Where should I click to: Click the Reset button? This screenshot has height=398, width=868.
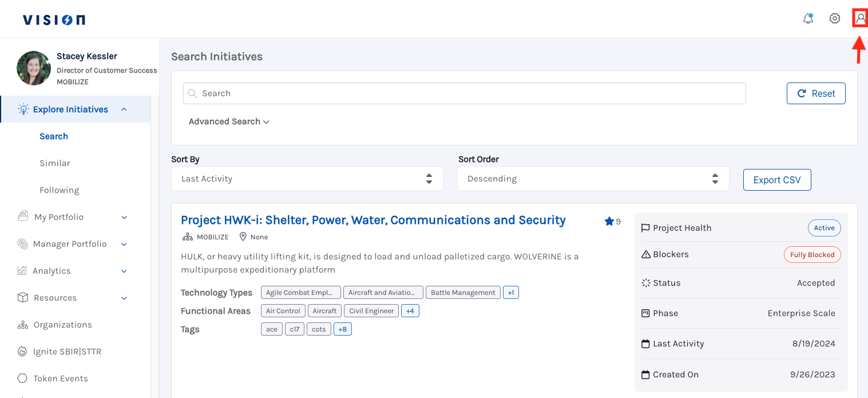[816, 93]
